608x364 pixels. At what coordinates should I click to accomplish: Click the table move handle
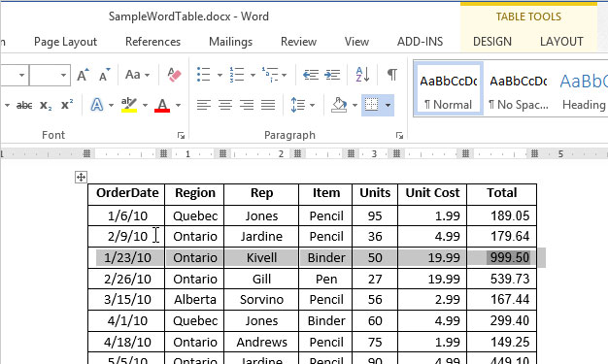pyautogui.click(x=81, y=178)
